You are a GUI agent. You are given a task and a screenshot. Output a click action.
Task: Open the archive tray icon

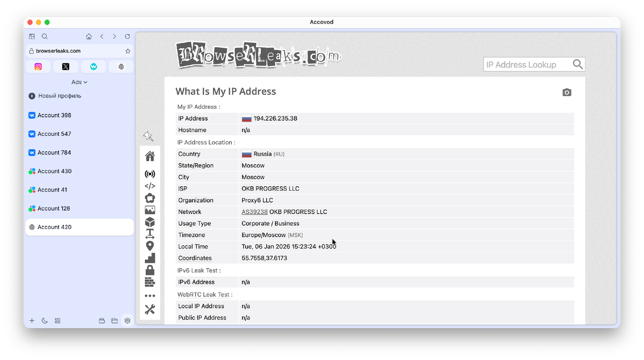[101, 321]
